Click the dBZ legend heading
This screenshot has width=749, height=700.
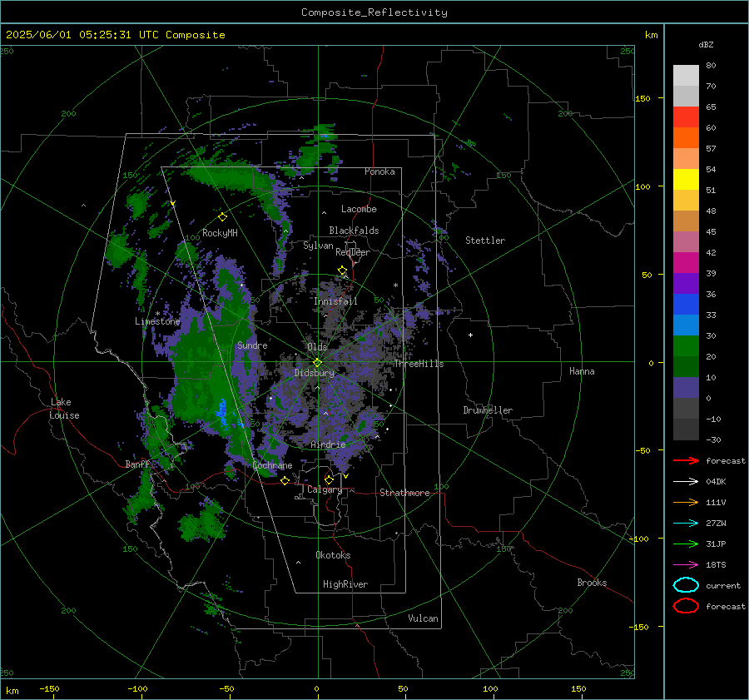(x=706, y=44)
